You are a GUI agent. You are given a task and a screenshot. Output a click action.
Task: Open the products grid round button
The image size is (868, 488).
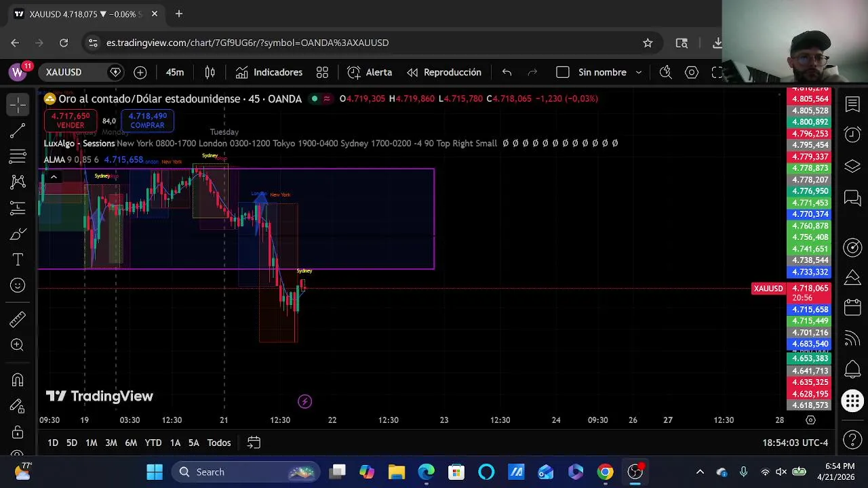coord(852,401)
